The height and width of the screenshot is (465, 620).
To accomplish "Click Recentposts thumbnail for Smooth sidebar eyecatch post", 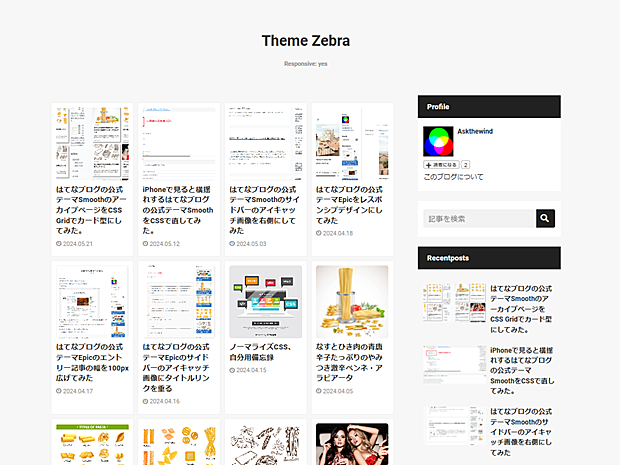I will [454, 426].
